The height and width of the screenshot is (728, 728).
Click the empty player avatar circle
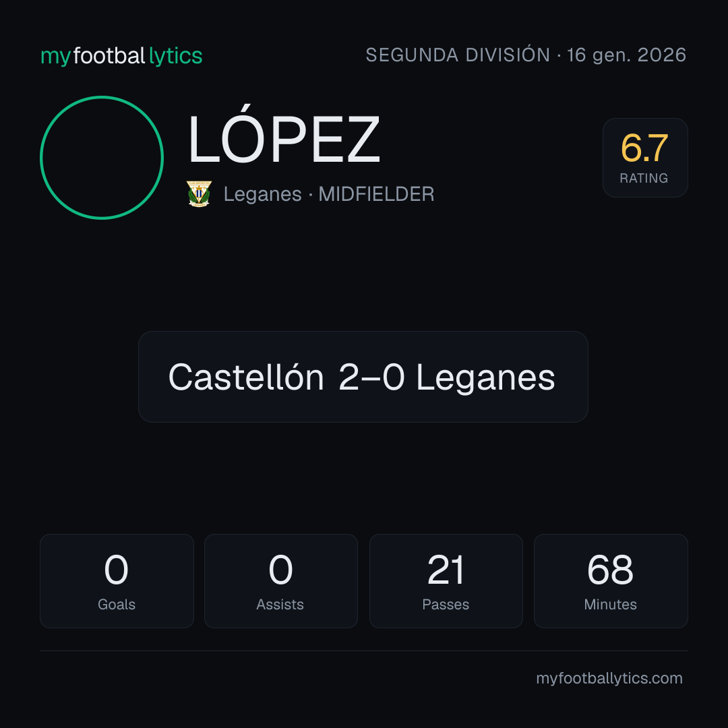[x=102, y=158]
